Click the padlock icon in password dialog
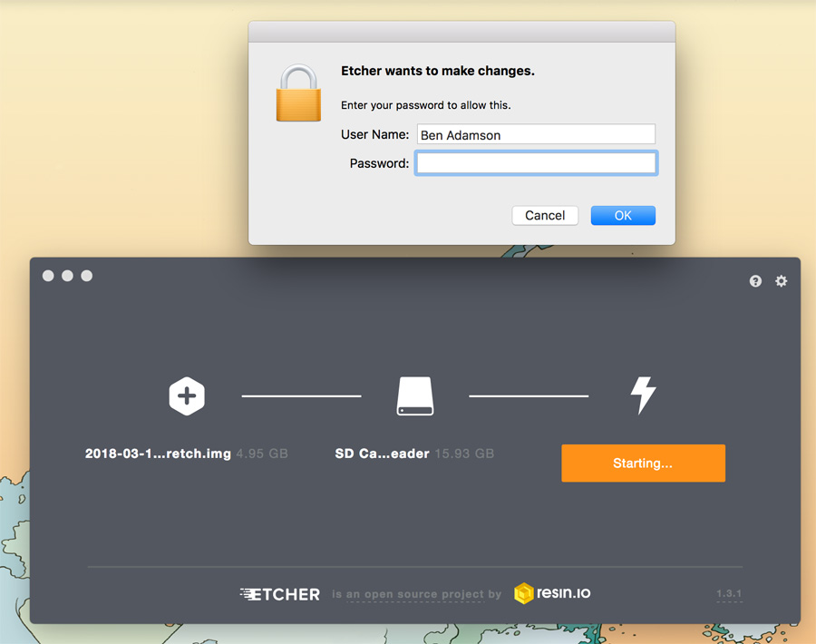Image resolution: width=816 pixels, height=644 pixels. point(298,93)
